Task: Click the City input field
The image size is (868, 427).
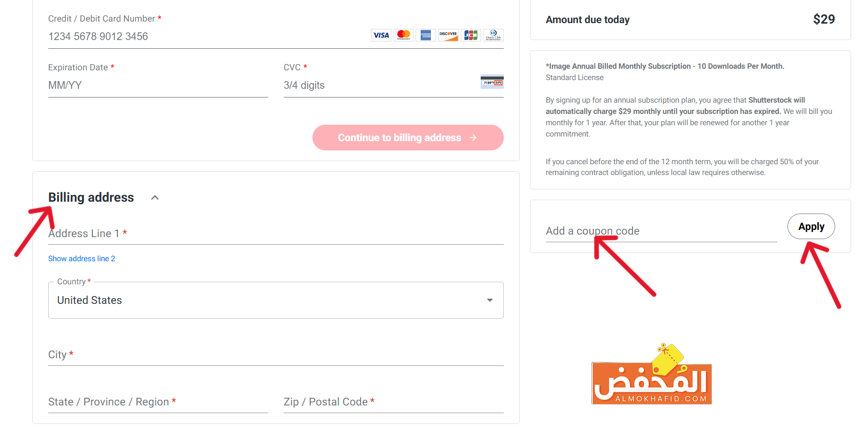Action: pyautogui.click(x=276, y=355)
